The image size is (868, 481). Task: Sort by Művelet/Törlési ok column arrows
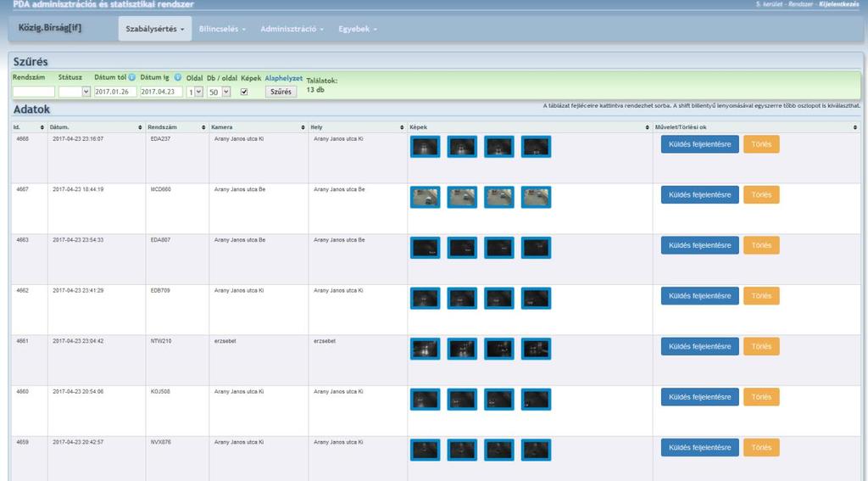(855, 127)
